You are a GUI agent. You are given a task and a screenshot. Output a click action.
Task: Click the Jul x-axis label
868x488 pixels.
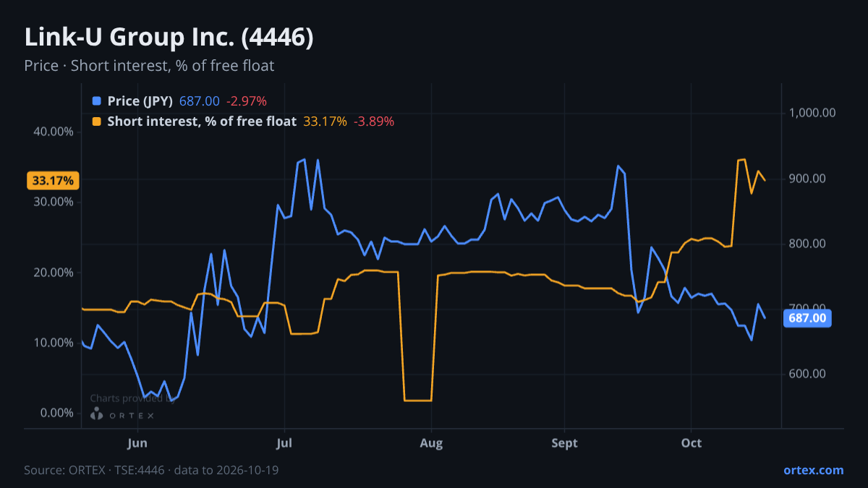point(285,443)
